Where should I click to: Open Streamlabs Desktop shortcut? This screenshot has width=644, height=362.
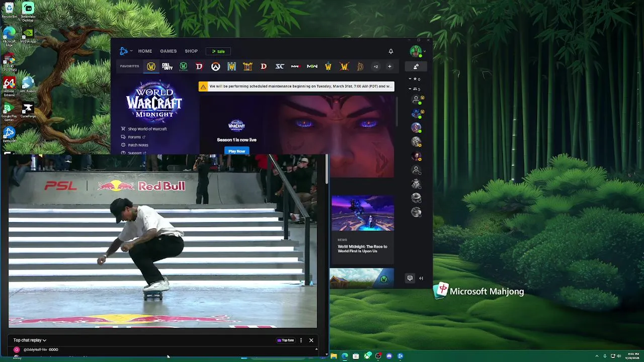pyautogui.click(x=28, y=12)
